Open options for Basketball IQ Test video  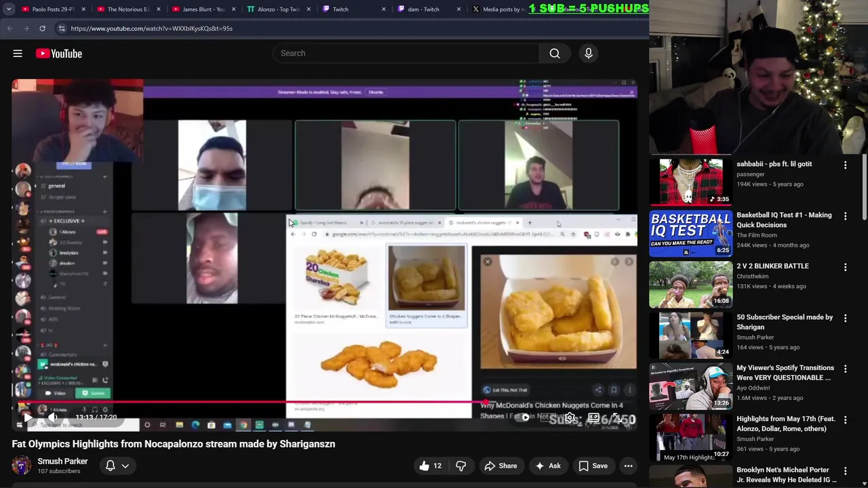(x=845, y=216)
